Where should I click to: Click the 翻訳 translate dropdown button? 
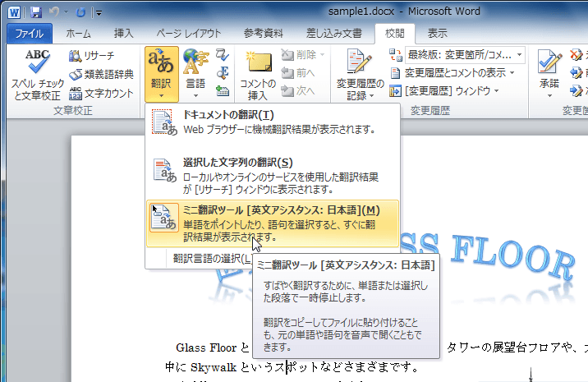tap(162, 74)
